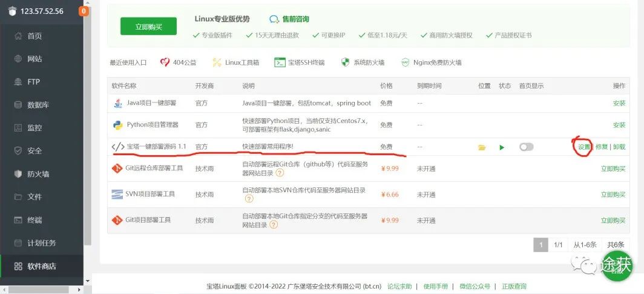Open 售前咨询 pre-sales chat
Screen dimensions: 644x294
pyautogui.click(x=289, y=19)
